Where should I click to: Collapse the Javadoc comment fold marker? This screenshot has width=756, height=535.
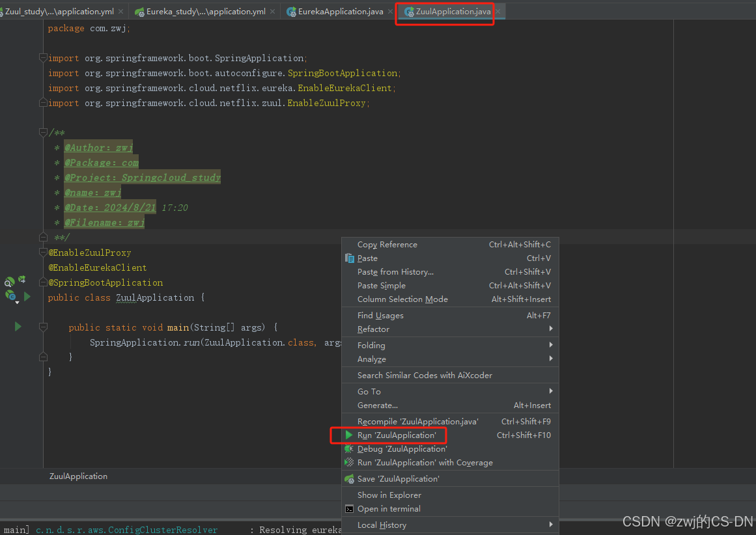click(43, 133)
